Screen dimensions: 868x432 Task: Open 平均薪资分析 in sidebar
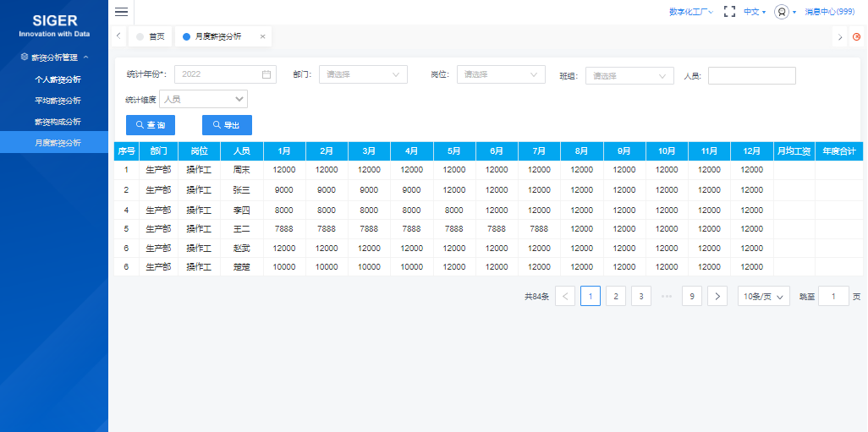point(58,100)
